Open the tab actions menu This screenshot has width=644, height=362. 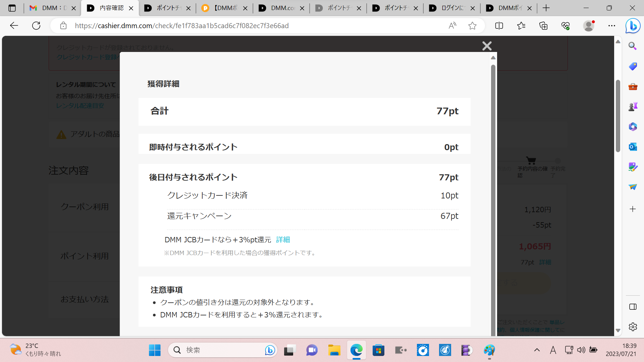[x=12, y=8]
